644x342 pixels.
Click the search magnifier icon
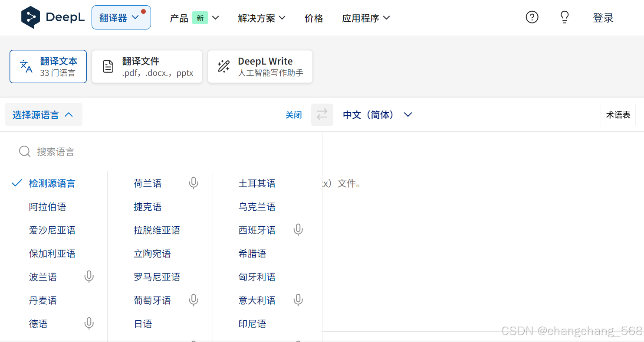[x=25, y=151]
